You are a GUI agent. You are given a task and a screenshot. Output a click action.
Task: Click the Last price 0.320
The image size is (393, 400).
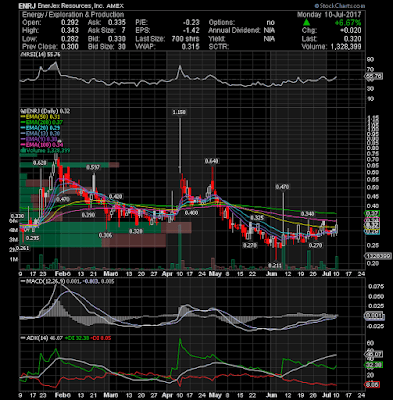(x=353, y=39)
